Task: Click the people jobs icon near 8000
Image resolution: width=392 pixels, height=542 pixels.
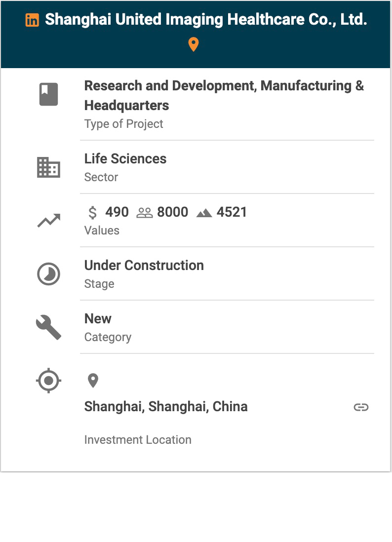Action: point(144,213)
